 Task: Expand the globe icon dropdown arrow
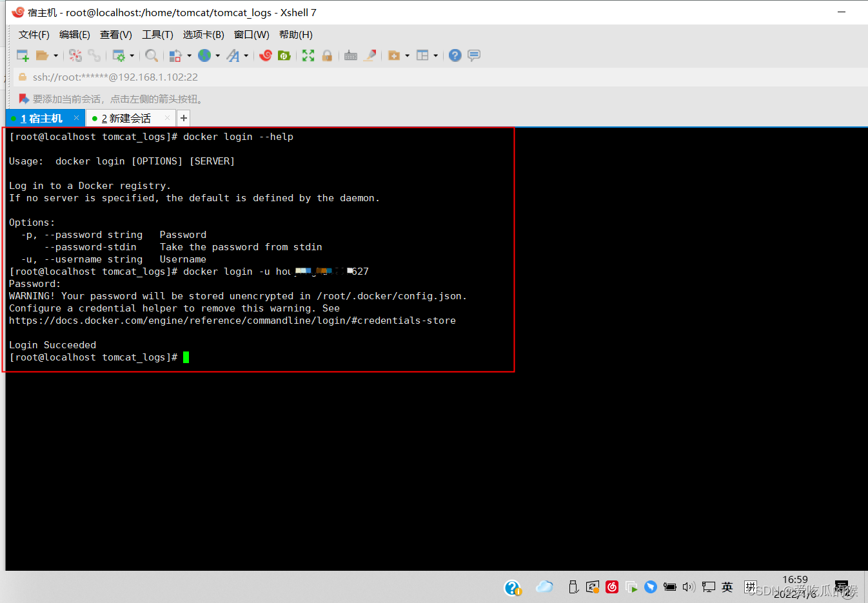[217, 55]
